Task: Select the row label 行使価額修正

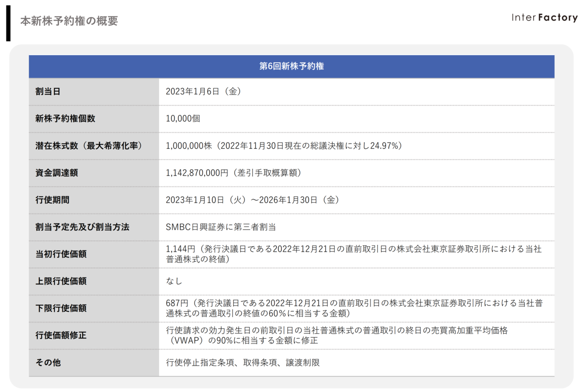Action: [61, 336]
